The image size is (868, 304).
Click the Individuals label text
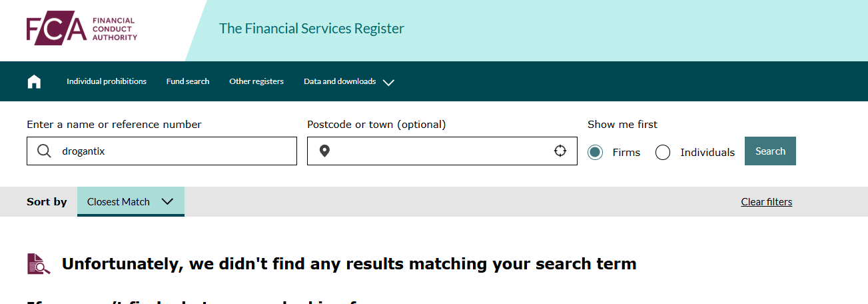tap(707, 153)
